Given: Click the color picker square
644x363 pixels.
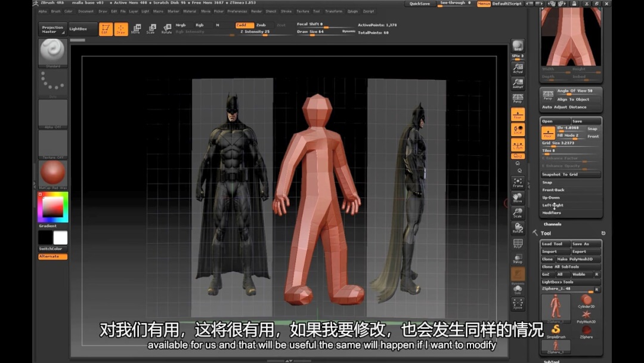Looking at the screenshot, I should pyautogui.click(x=53, y=207).
